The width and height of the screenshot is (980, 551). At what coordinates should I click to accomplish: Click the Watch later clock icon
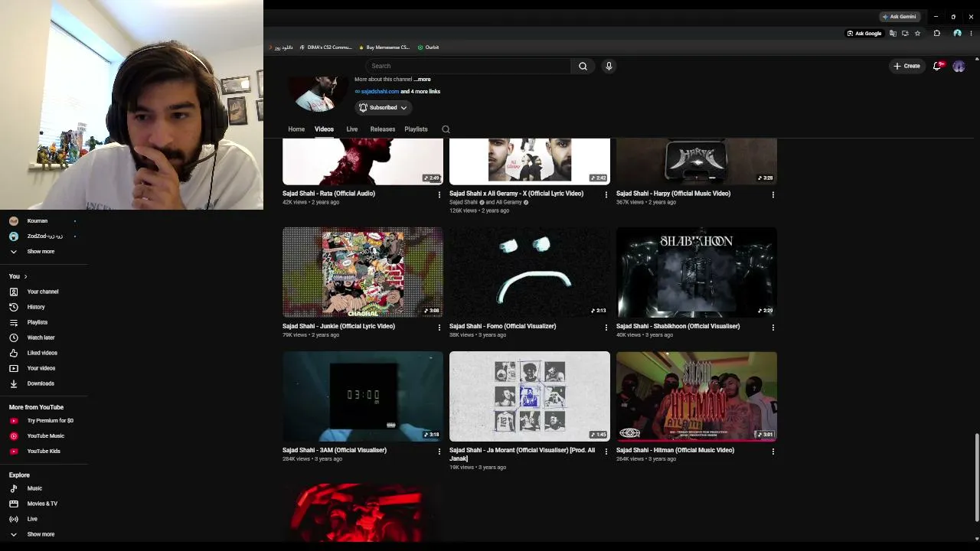coord(13,337)
